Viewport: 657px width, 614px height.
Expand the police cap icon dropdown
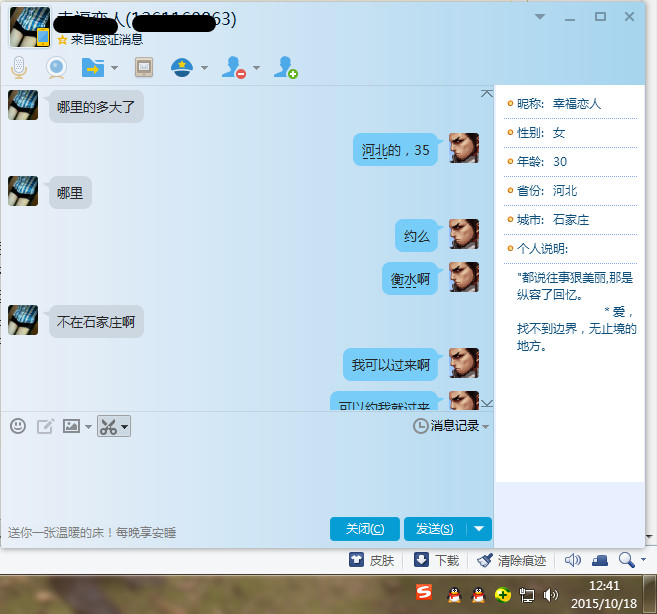tap(204, 67)
